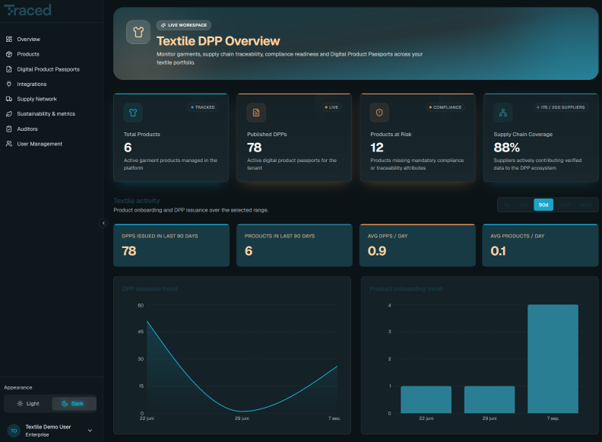Click the 29 juni bar in onboarding chart
The image size is (602, 442).
click(x=490, y=400)
